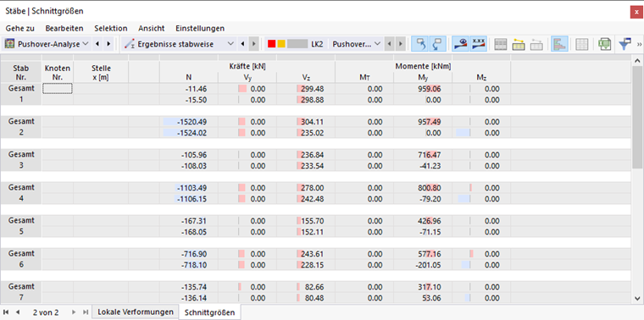
Task: Select Vz value 299.48 cell
Action: tap(306, 89)
